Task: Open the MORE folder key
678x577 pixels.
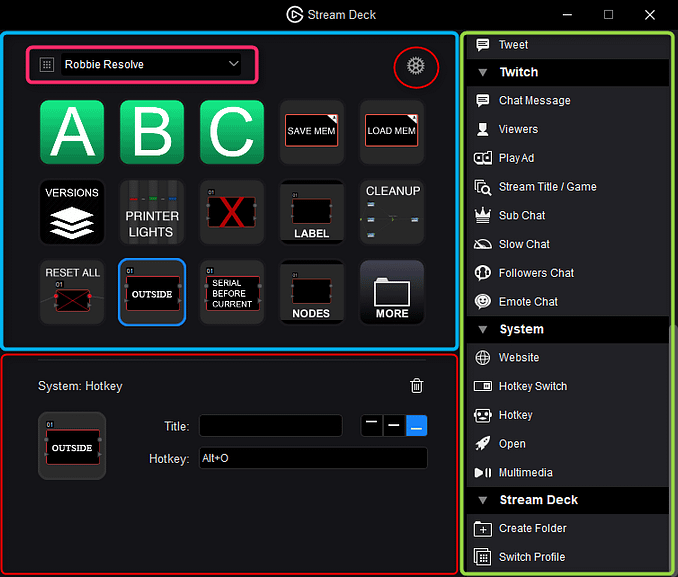Action: pos(392,292)
